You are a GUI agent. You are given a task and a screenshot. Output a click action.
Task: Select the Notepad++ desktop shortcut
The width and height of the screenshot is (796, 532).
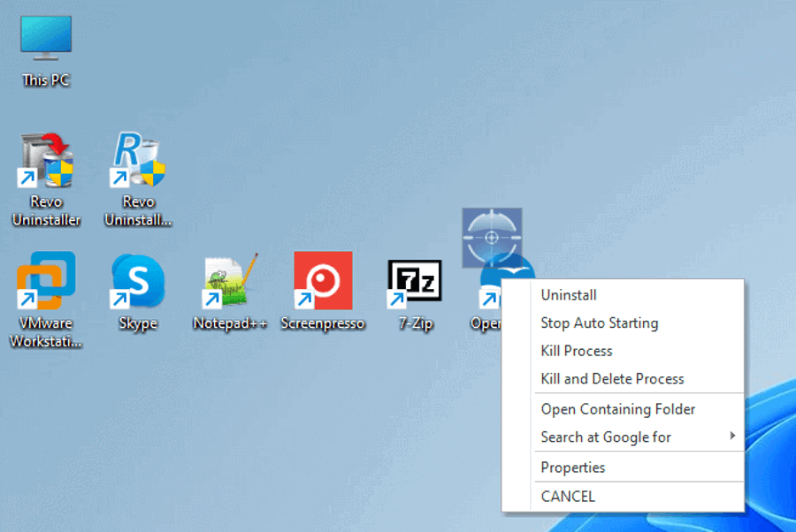tap(230, 292)
